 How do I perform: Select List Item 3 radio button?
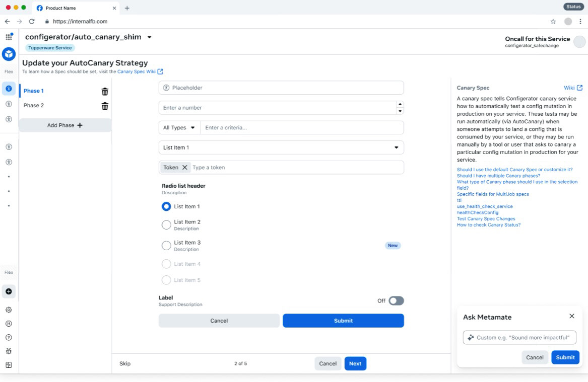click(166, 245)
